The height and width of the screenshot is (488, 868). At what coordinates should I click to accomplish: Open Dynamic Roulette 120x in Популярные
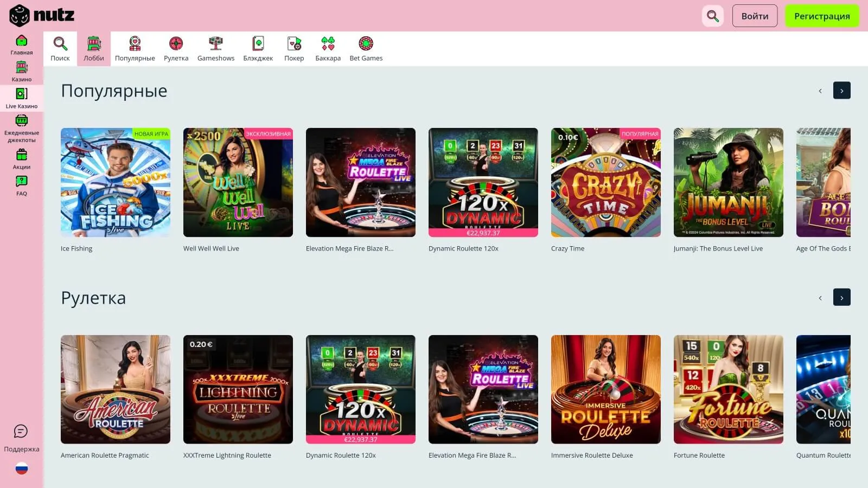point(483,182)
